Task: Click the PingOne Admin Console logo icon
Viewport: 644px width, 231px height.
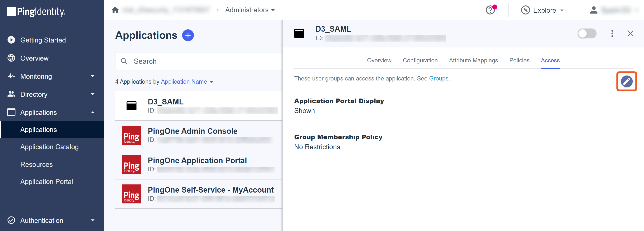Action: click(131, 135)
